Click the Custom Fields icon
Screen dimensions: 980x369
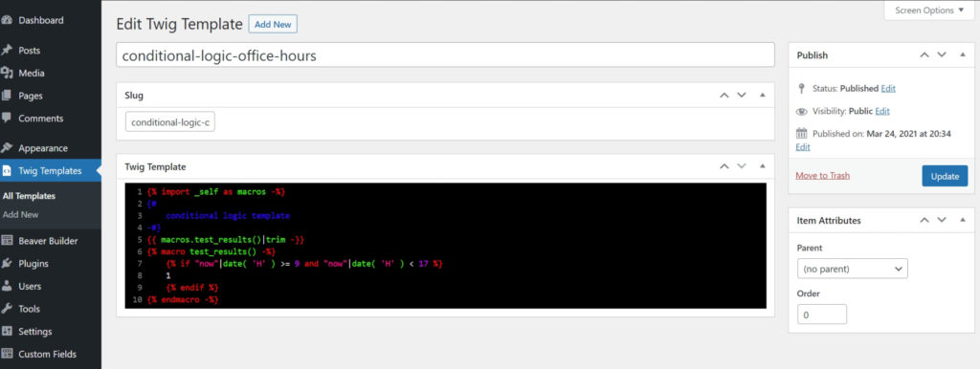tap(7, 354)
